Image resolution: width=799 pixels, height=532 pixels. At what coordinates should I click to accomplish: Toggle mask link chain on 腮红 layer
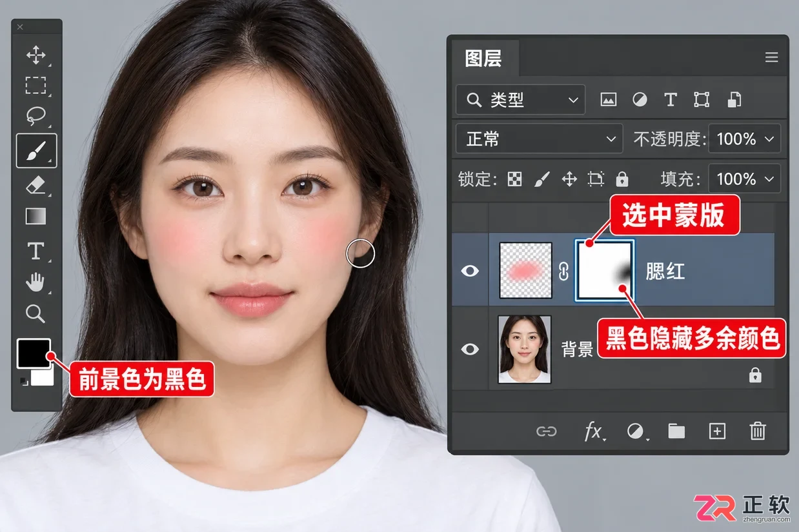[563, 271]
